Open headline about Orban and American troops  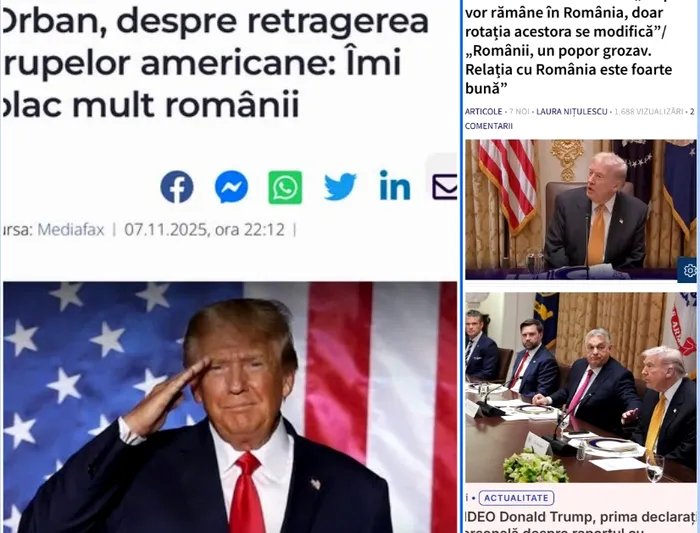click(x=216, y=62)
